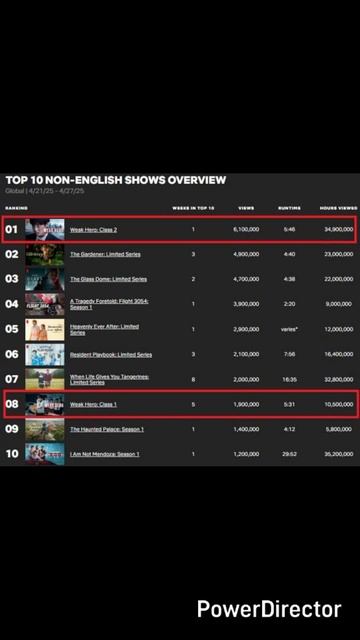360x640 pixels.
Task: Open the Weak Hero: Class 2 link
Action: coord(93,230)
